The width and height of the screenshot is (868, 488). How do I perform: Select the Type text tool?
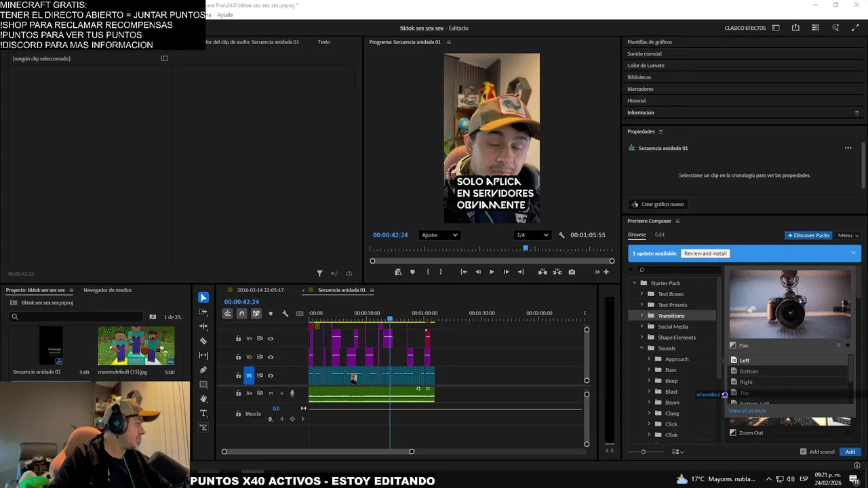click(x=203, y=413)
